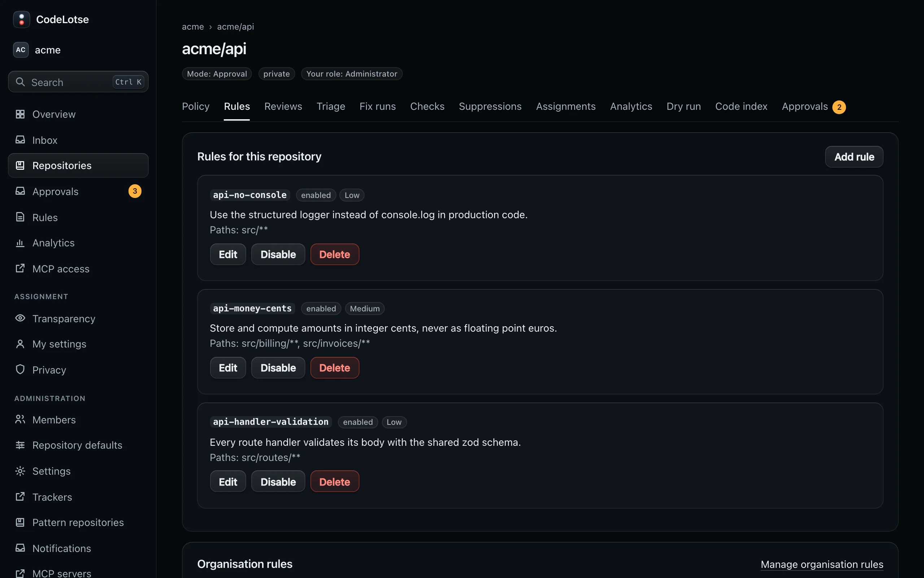
Task: Switch to the Policy tab
Action: (196, 106)
